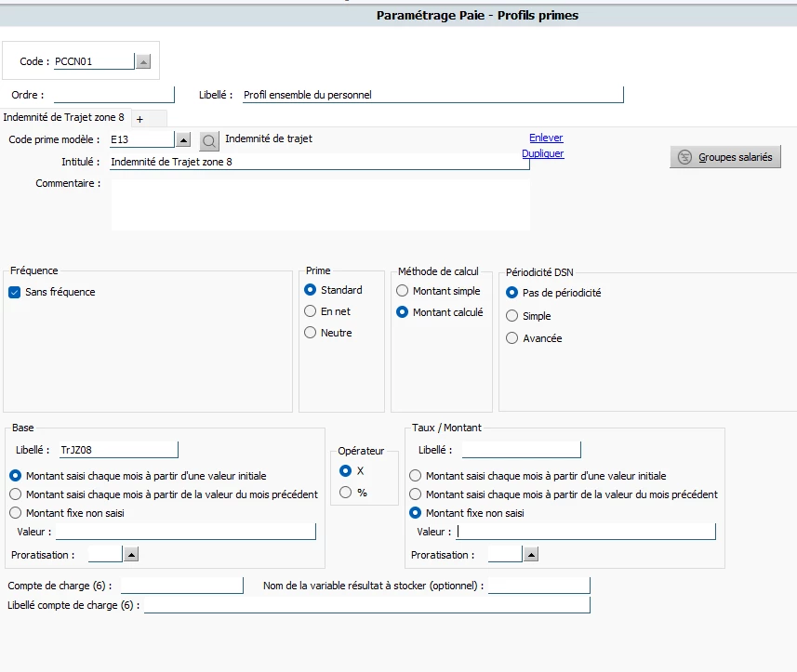Open the Code prime modèle dropdown arrow

pyautogui.click(x=183, y=140)
